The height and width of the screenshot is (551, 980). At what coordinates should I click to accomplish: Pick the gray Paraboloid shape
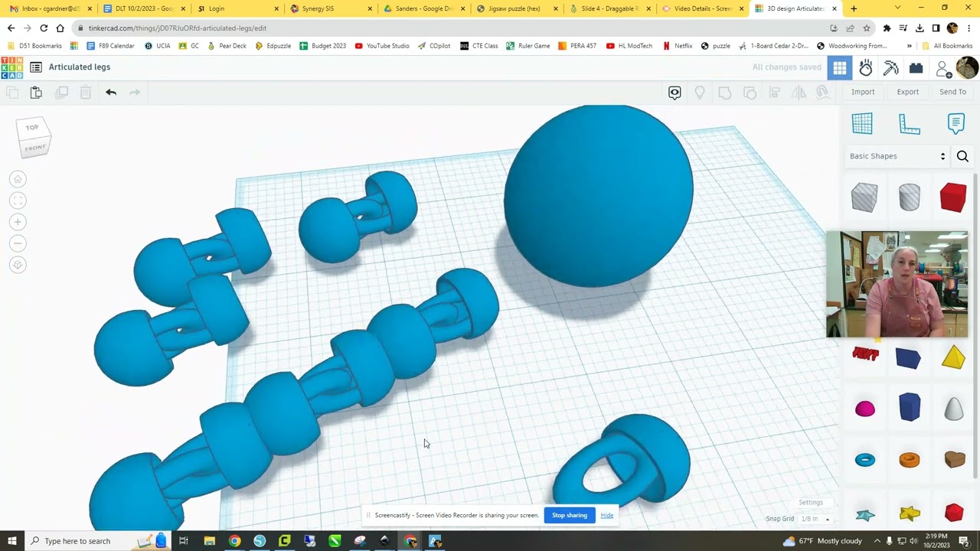(x=953, y=409)
